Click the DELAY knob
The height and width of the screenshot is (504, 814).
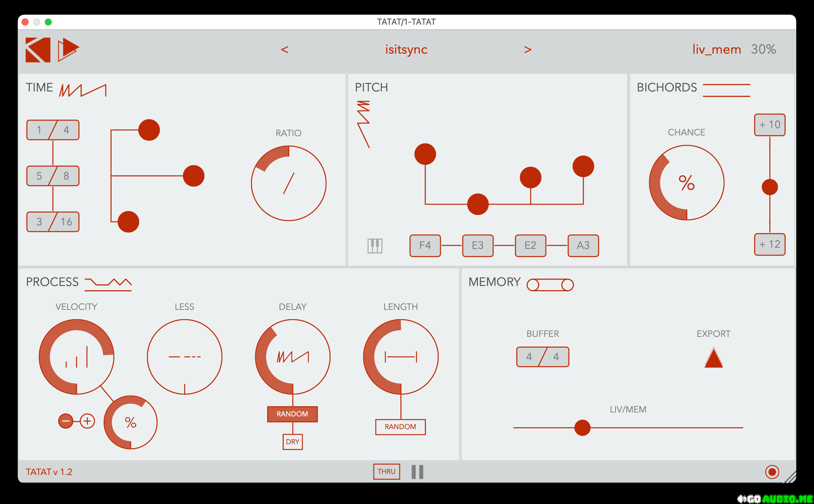pos(293,357)
